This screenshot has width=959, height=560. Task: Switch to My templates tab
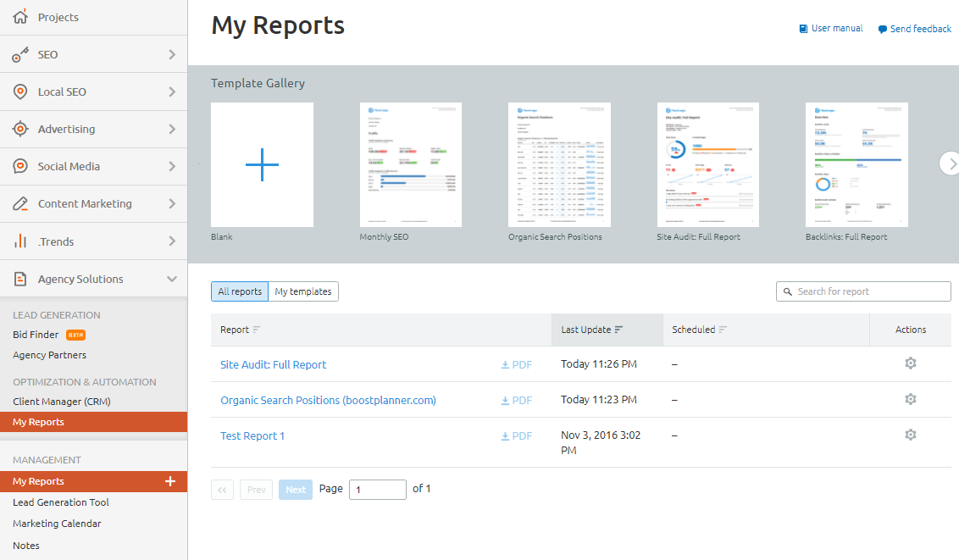[x=303, y=291]
